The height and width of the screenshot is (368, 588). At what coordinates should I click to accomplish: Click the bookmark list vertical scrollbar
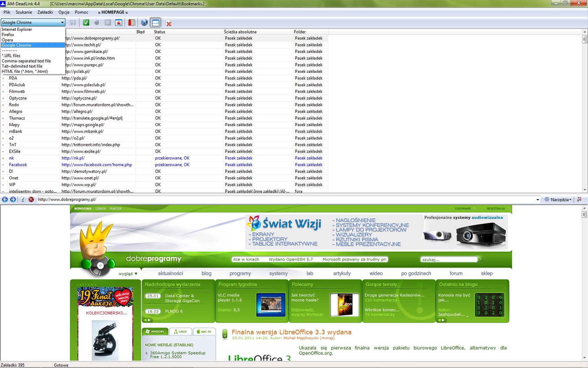[584, 111]
